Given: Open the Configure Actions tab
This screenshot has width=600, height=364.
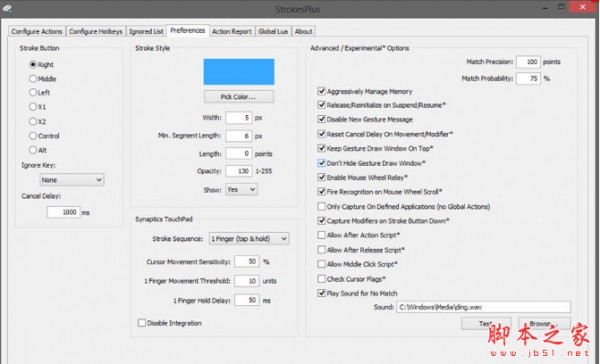Looking at the screenshot, I should [x=37, y=31].
